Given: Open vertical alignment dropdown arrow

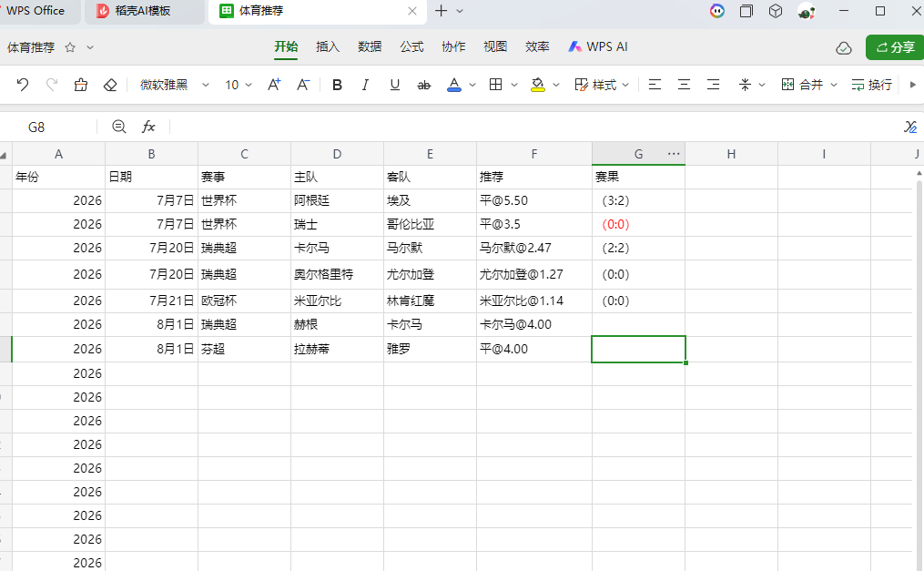Looking at the screenshot, I should 762,85.
